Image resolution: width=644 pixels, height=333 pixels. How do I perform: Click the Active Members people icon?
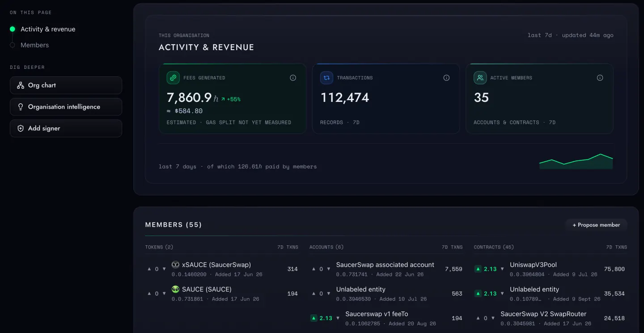pos(480,78)
